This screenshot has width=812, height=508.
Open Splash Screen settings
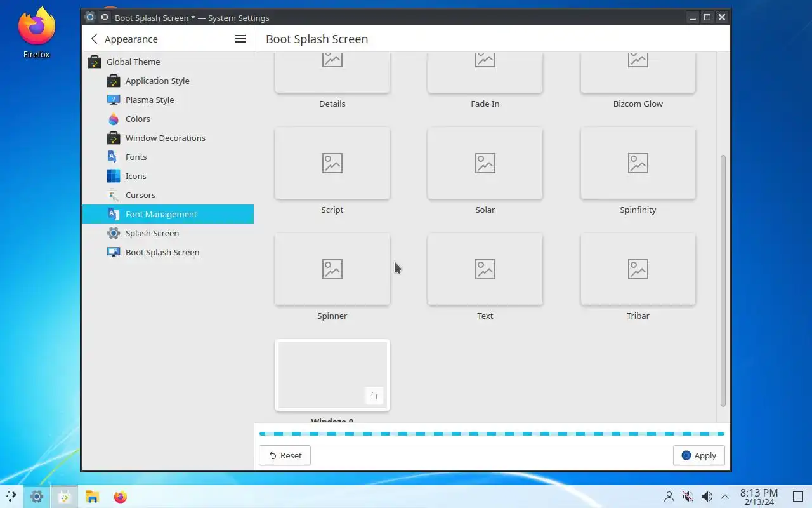(168, 233)
